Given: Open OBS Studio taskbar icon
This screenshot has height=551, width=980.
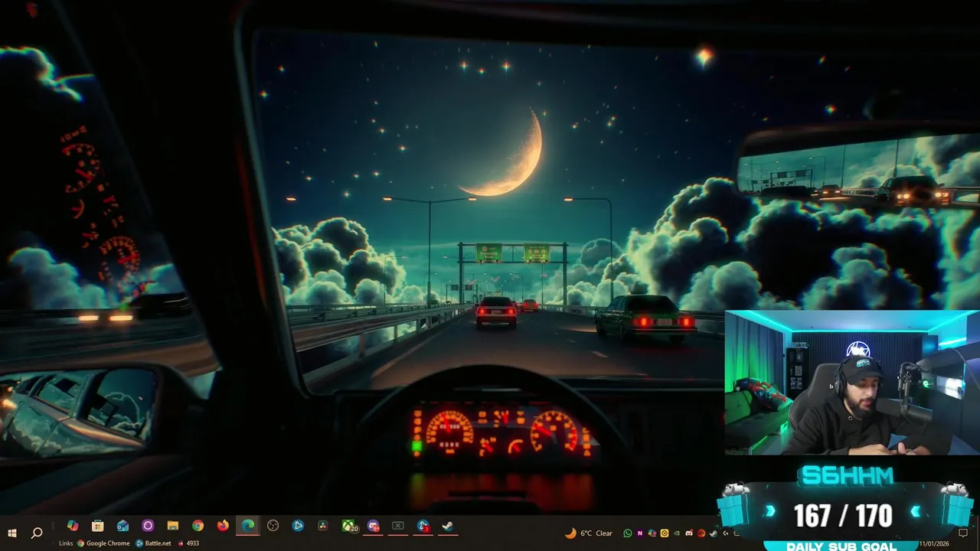Looking at the screenshot, I should [273, 526].
